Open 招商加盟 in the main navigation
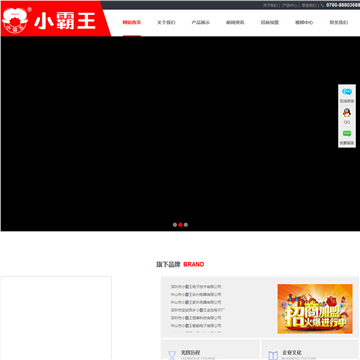This screenshot has width=360, height=360. point(270,23)
